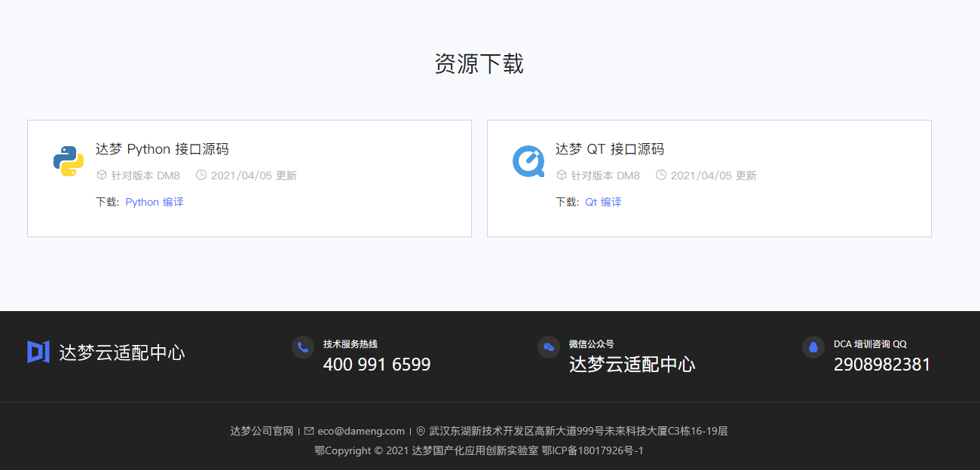Click the 编译 link next to Python
This screenshot has height=470, width=980.
point(173,202)
